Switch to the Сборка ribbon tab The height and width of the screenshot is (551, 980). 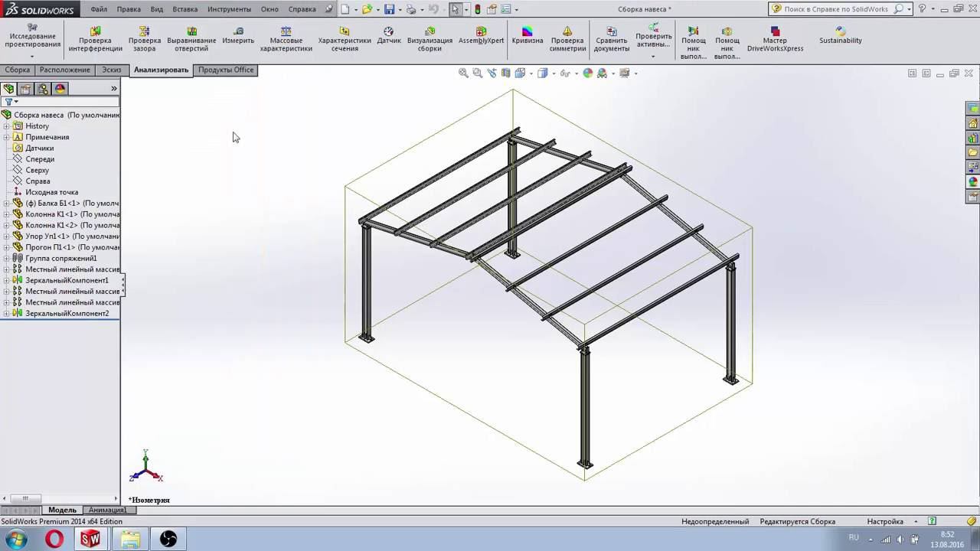click(x=18, y=70)
